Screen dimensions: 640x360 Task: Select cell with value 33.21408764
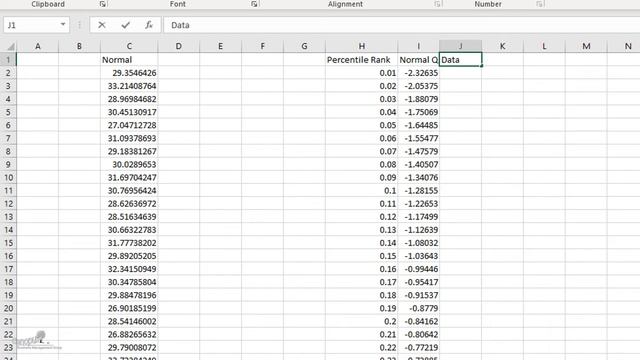point(129,86)
